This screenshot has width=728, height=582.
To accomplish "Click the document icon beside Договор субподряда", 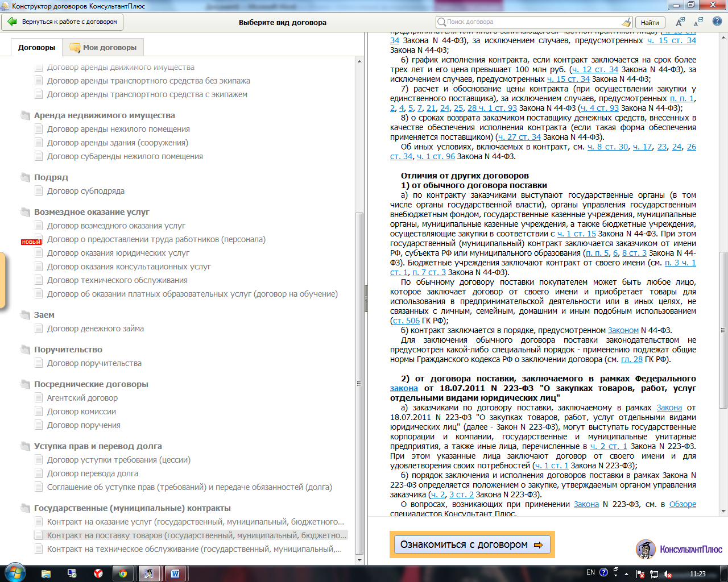I will pos(39,190).
